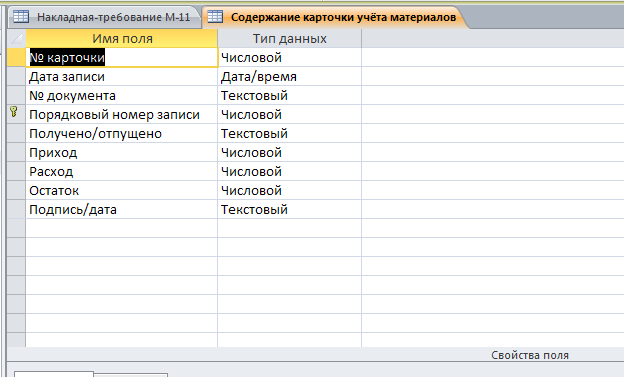The height and width of the screenshot is (377, 624).
Task: Click the row selector for № карточки
Action: 16,58
